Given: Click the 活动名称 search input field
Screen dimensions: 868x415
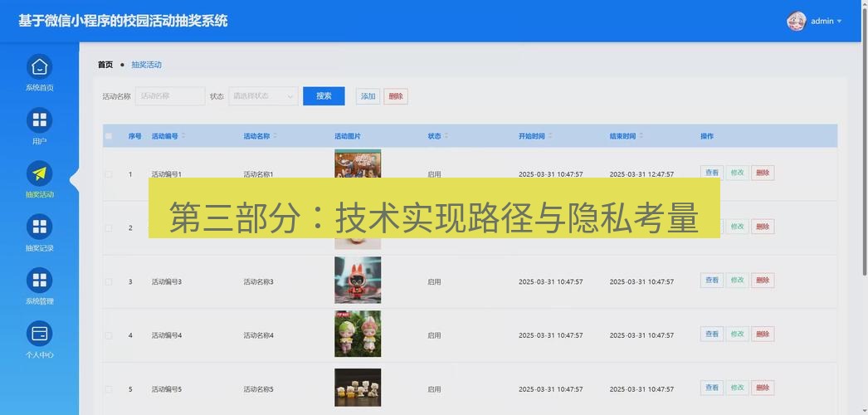Looking at the screenshot, I should pos(170,96).
